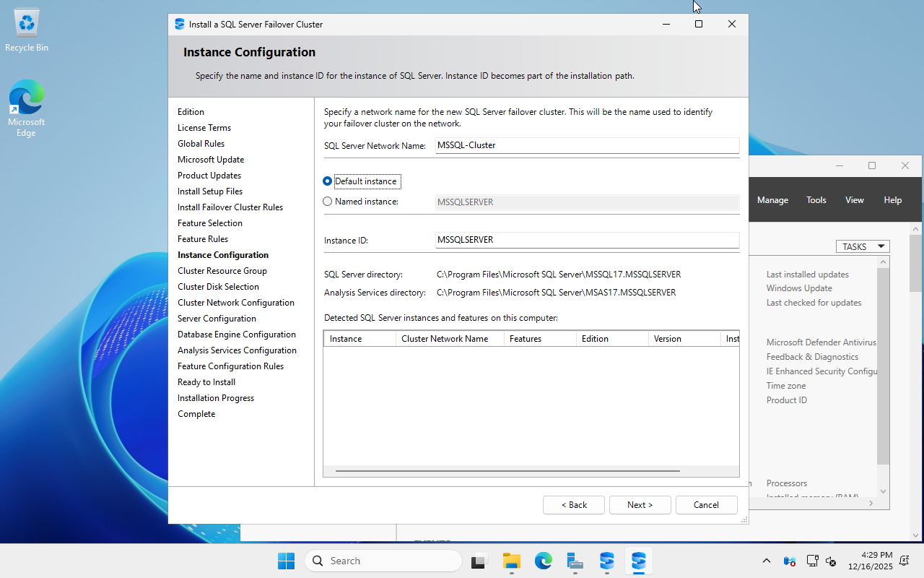Switch to Named instance option
Viewport: 924px width, 578px height.
point(327,201)
